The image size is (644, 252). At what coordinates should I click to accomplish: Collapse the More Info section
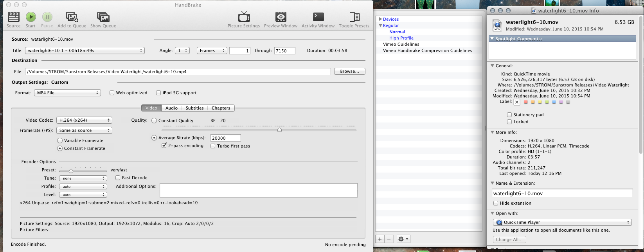pos(492,132)
